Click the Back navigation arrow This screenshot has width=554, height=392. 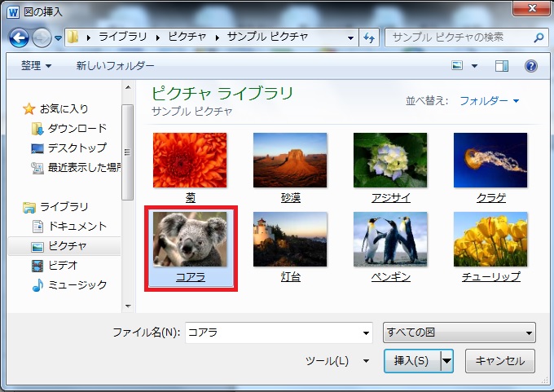[19, 37]
